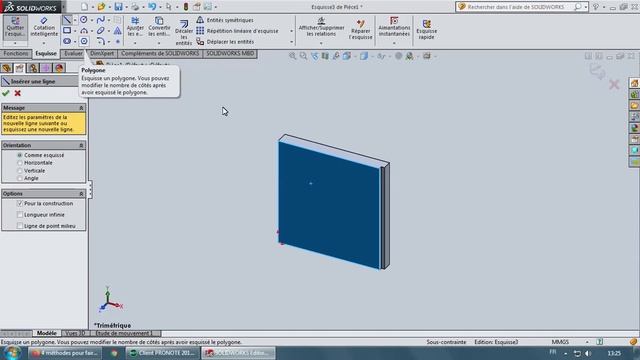This screenshot has height=360, width=640.
Task: Select the Circle sketch tool
Action: (84, 20)
